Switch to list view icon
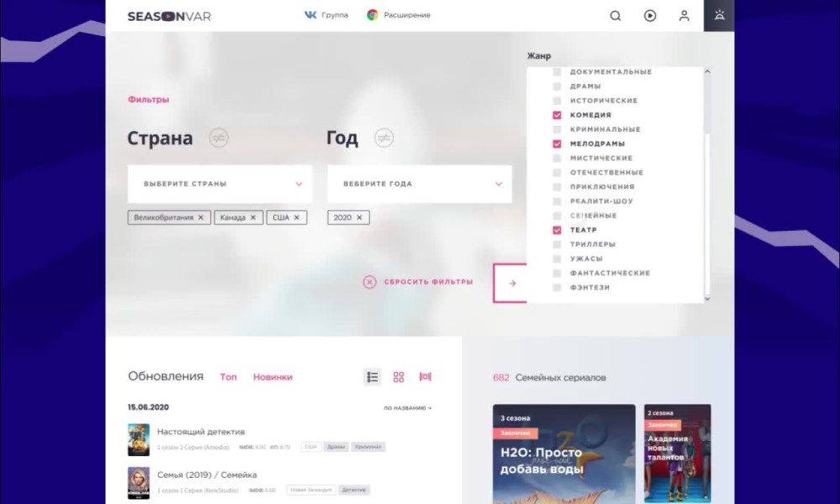This screenshot has height=504, width=840. [x=372, y=377]
